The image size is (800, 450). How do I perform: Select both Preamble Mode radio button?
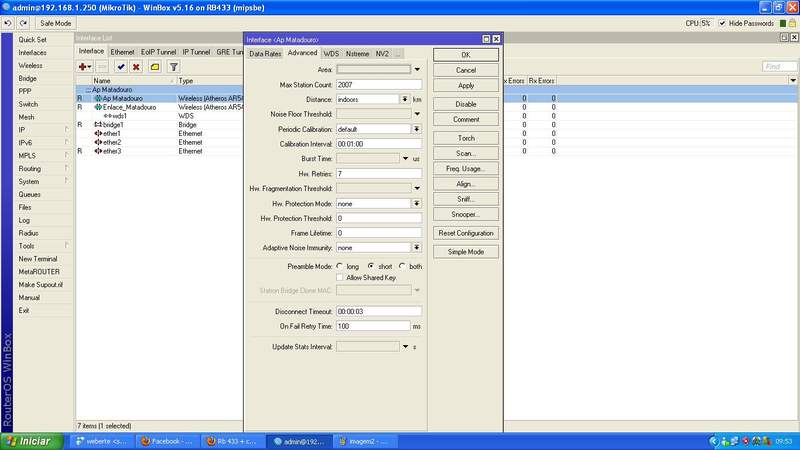pyautogui.click(x=403, y=266)
